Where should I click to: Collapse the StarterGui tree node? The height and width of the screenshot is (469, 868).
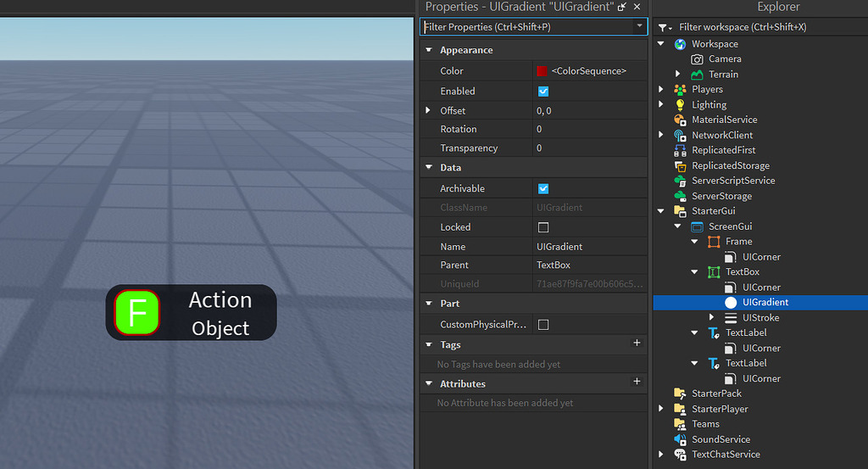click(661, 211)
